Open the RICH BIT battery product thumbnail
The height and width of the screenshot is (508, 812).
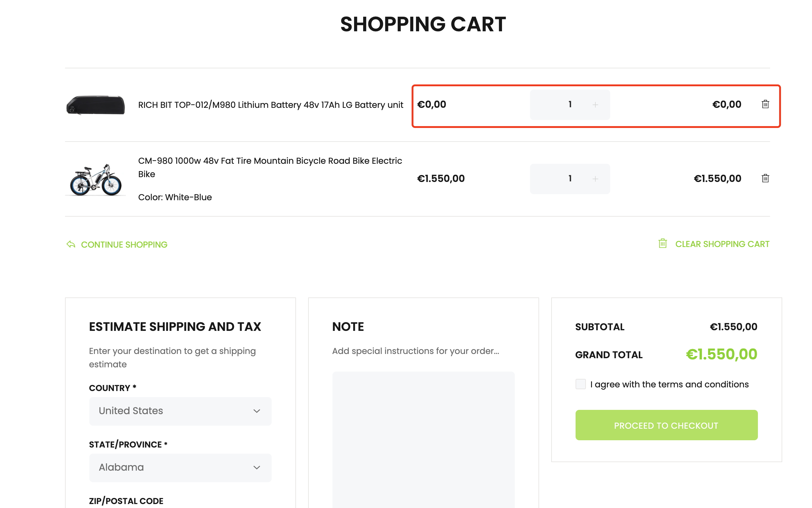pos(95,105)
